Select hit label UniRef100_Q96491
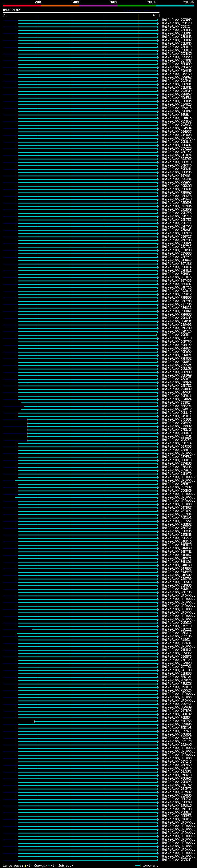This screenshot has width=197, height=868. tap(177, 423)
